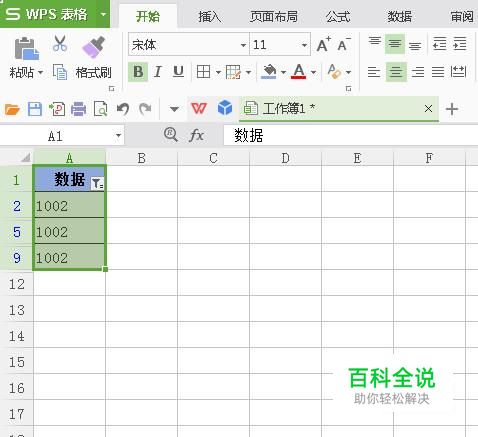Expand fill color dropdown arrow
This screenshot has height=437, width=478.
(x=283, y=72)
